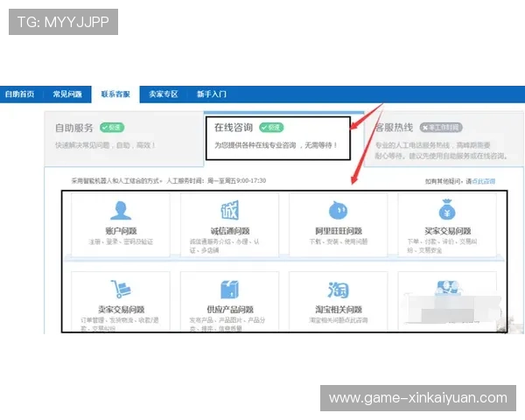Viewport: 525px width, 420px height.
Task: Select the 卖家交易问题 cart icon
Action: [x=121, y=289]
